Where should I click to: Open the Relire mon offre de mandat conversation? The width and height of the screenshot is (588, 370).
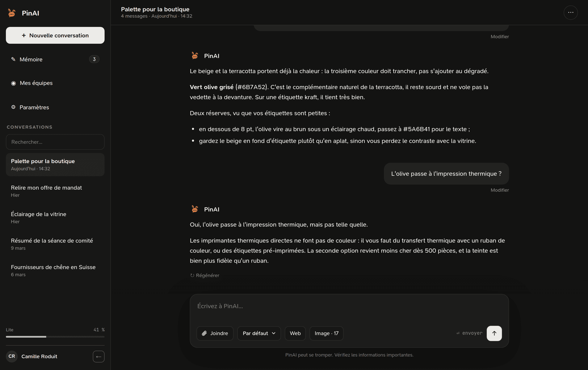pos(55,191)
